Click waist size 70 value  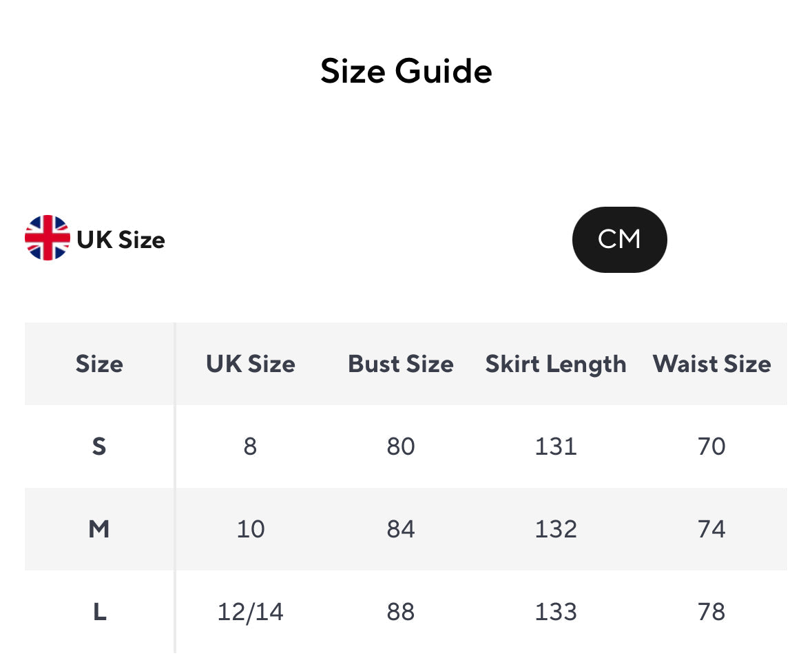(711, 447)
